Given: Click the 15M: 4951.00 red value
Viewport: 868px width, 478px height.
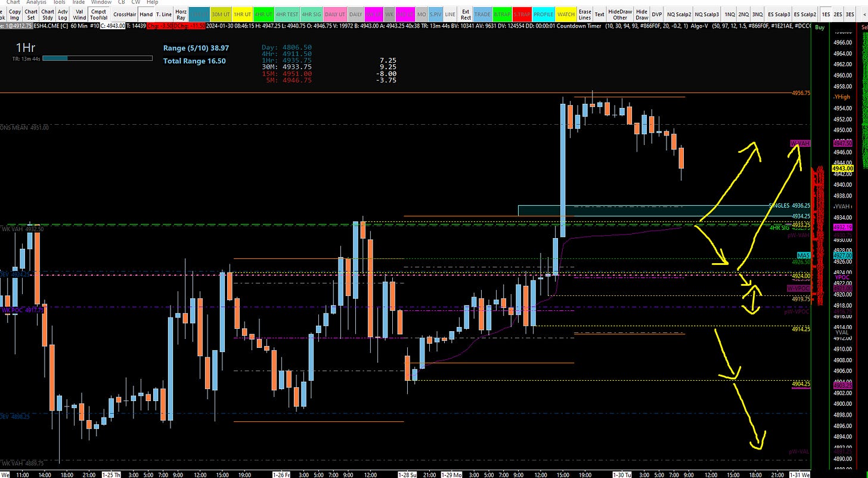Looking at the screenshot, I should click(x=287, y=73).
